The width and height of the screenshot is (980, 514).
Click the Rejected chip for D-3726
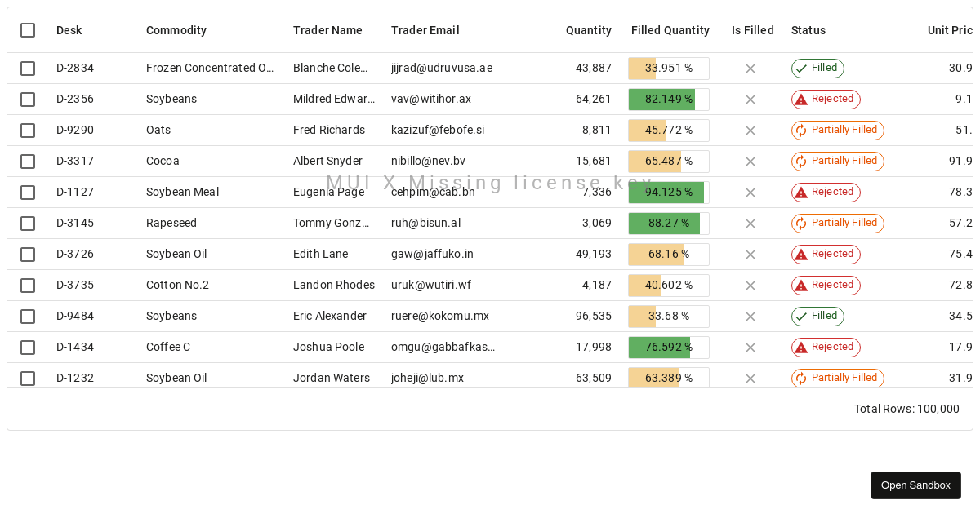(x=826, y=255)
